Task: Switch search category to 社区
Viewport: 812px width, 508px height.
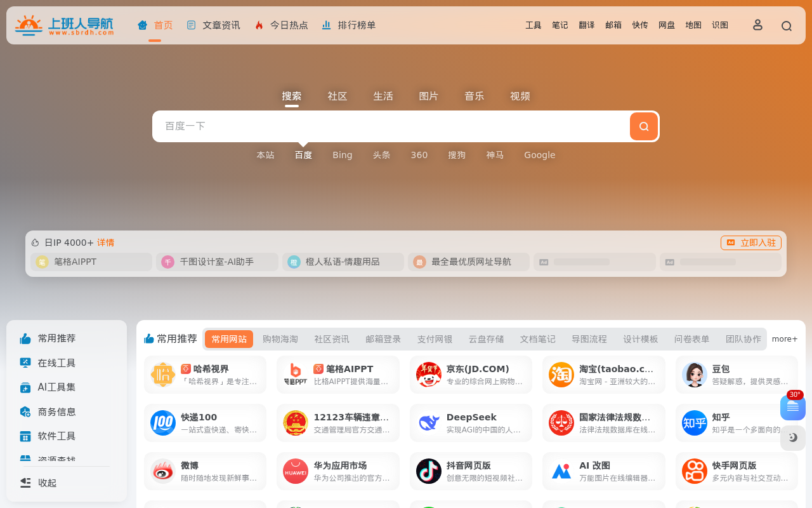Action: click(337, 97)
